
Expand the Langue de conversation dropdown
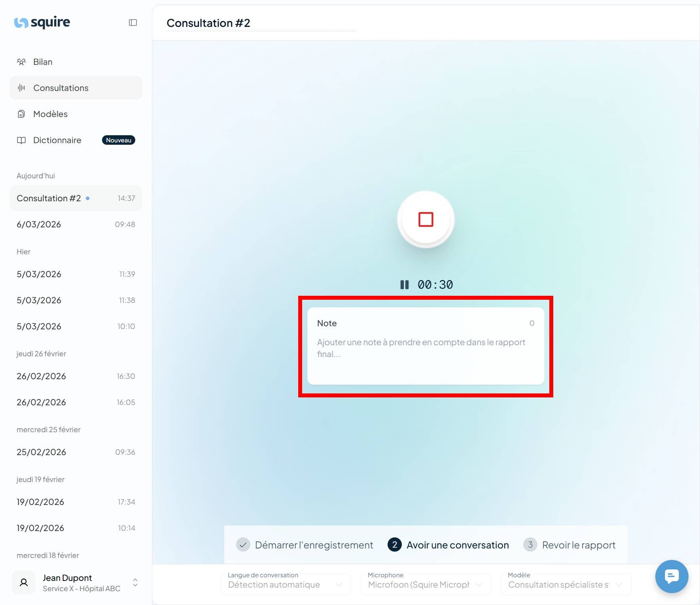286,584
